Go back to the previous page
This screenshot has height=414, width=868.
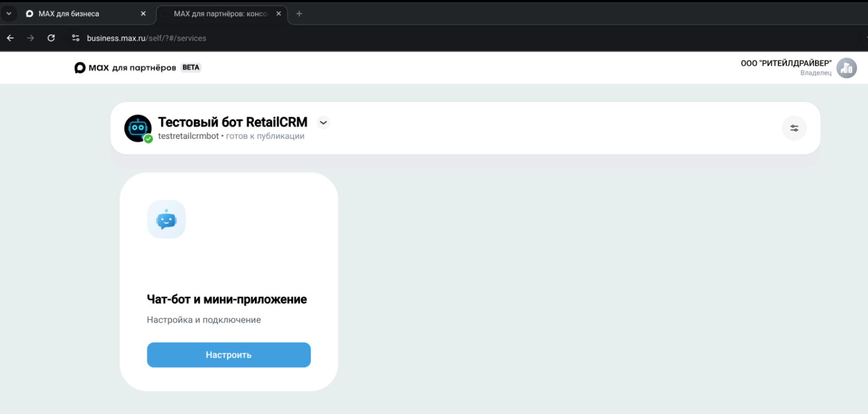point(10,38)
